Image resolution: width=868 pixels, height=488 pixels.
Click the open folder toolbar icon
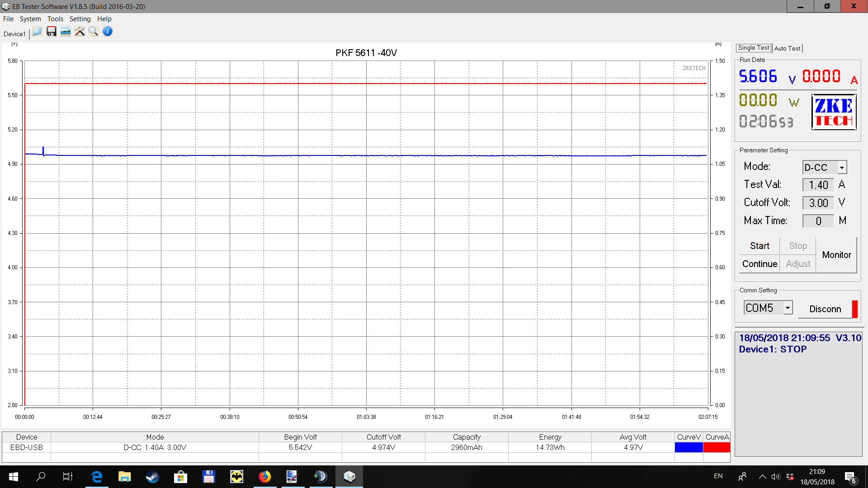37,31
